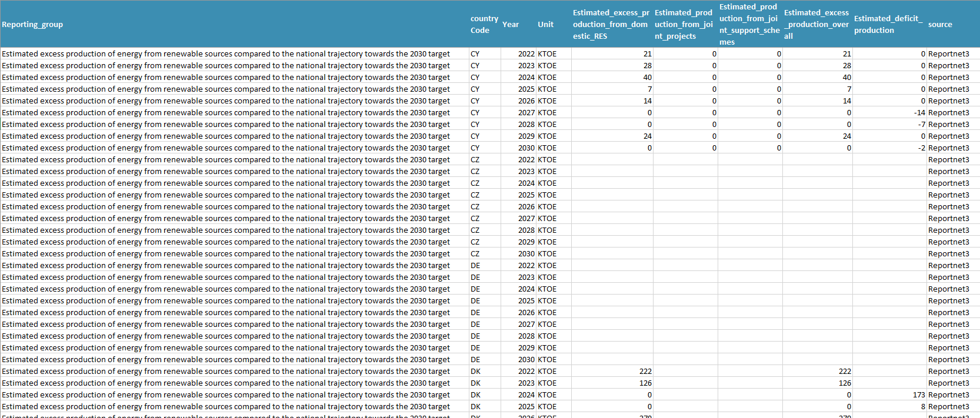Viewport: 980px width, 418px height.
Task: Click year 2025 in the DK row
Action: pos(526,406)
